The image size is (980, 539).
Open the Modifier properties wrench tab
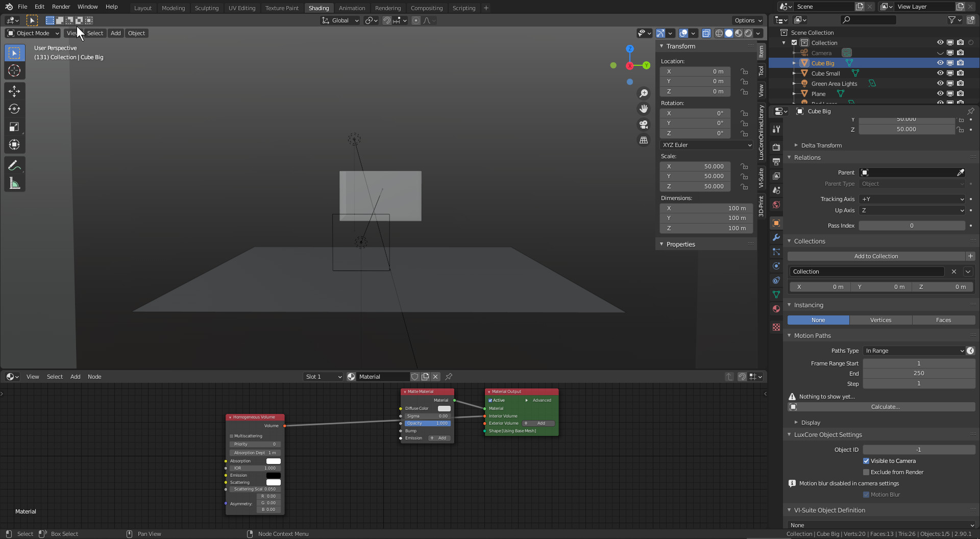click(x=776, y=237)
